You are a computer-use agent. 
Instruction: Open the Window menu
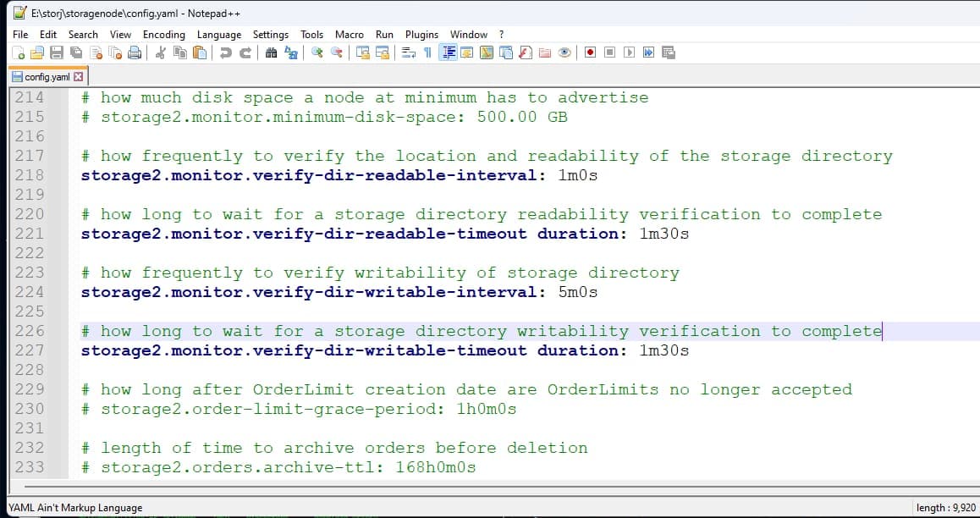(x=469, y=35)
